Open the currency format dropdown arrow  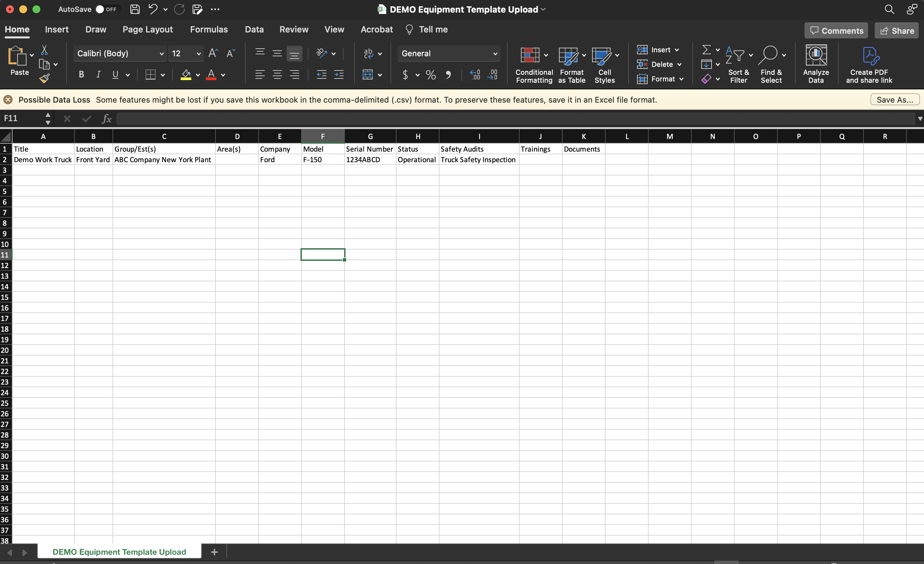(x=417, y=75)
